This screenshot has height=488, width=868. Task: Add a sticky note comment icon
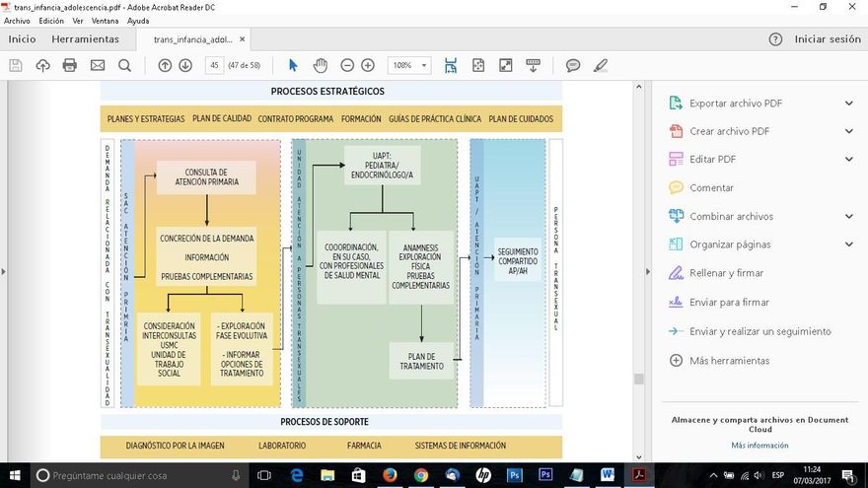(x=573, y=65)
